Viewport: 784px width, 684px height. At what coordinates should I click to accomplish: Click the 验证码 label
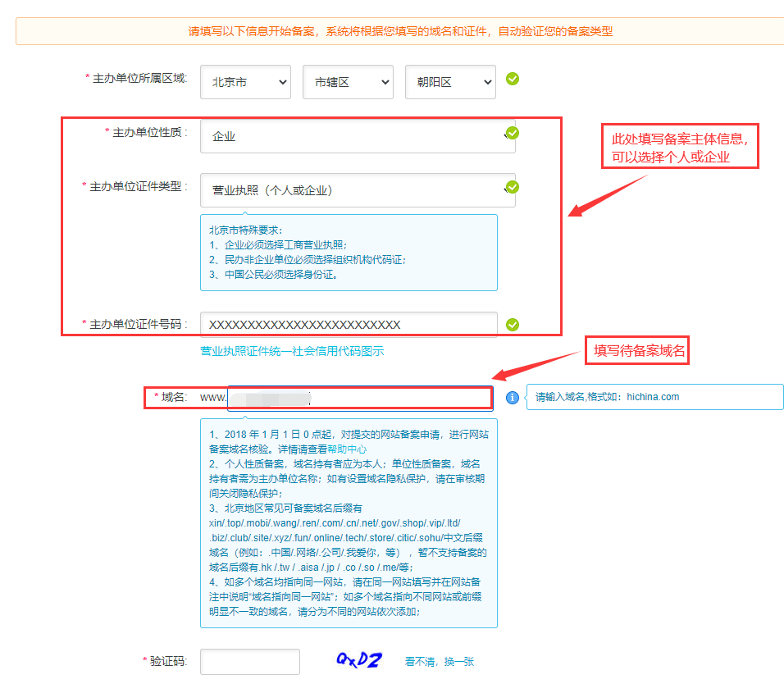[168, 661]
